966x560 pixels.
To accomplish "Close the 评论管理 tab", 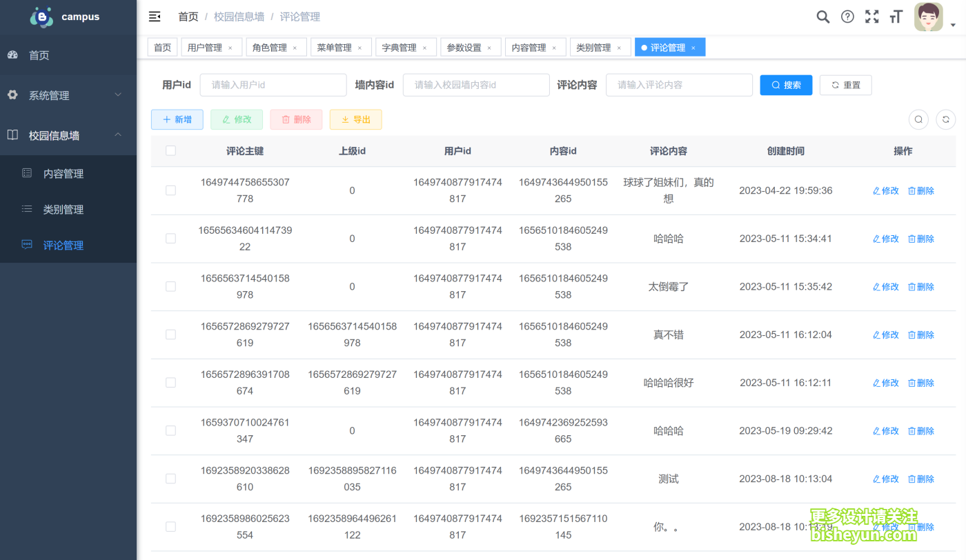I will [x=693, y=48].
